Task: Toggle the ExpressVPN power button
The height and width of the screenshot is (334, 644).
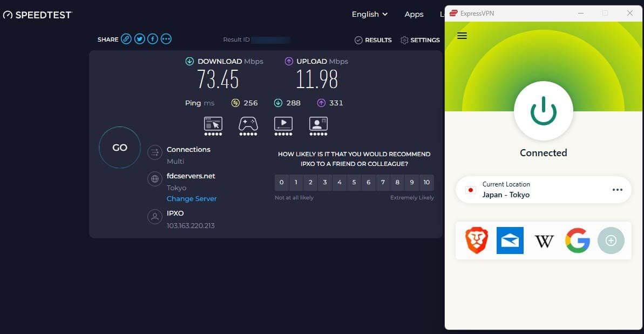Action: (544, 111)
